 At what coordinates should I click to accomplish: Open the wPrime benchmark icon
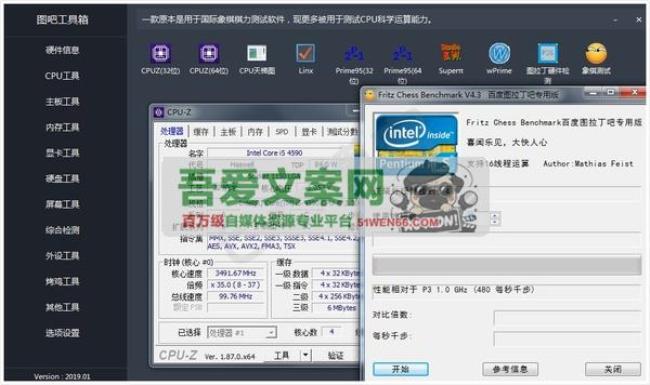pos(499,54)
